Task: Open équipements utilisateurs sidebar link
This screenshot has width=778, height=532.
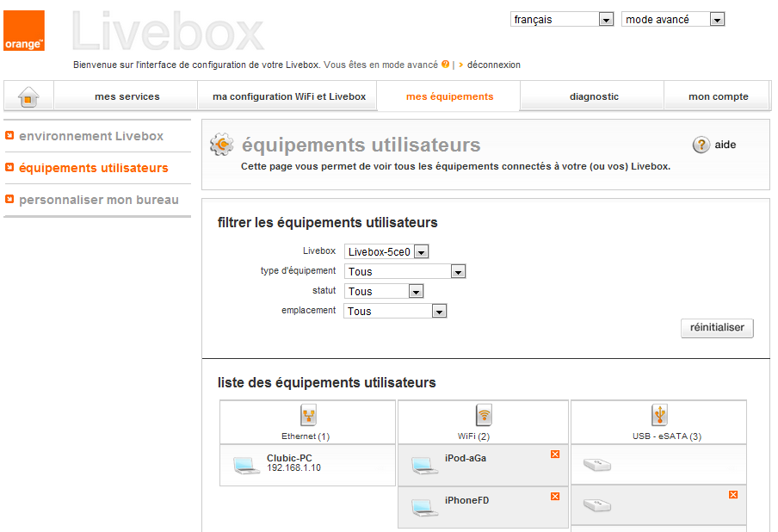Action: [x=94, y=168]
